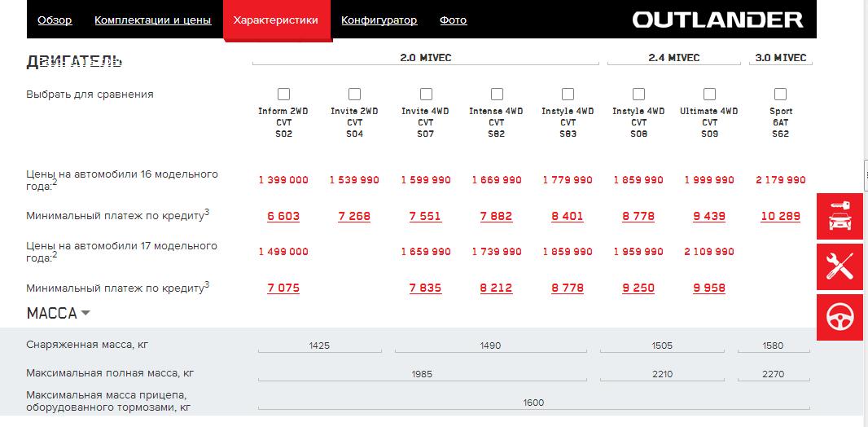
Task: Click the gross mass value 1985
Action: [x=422, y=374]
